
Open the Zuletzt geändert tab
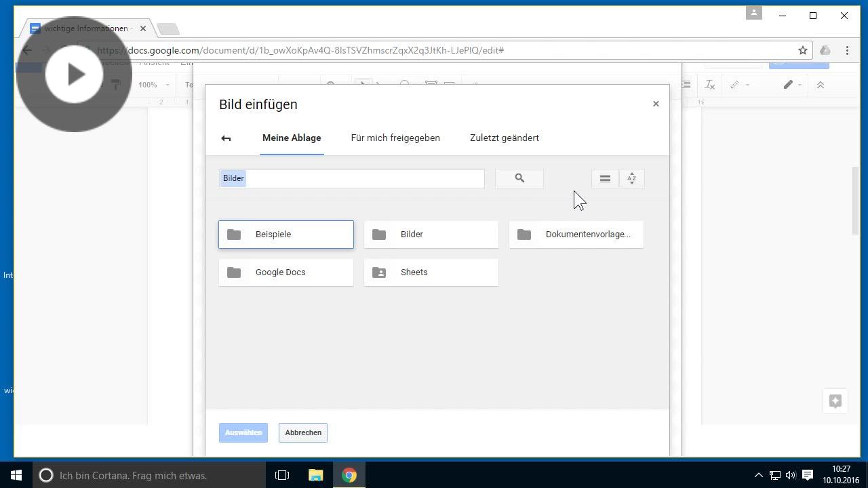point(504,138)
